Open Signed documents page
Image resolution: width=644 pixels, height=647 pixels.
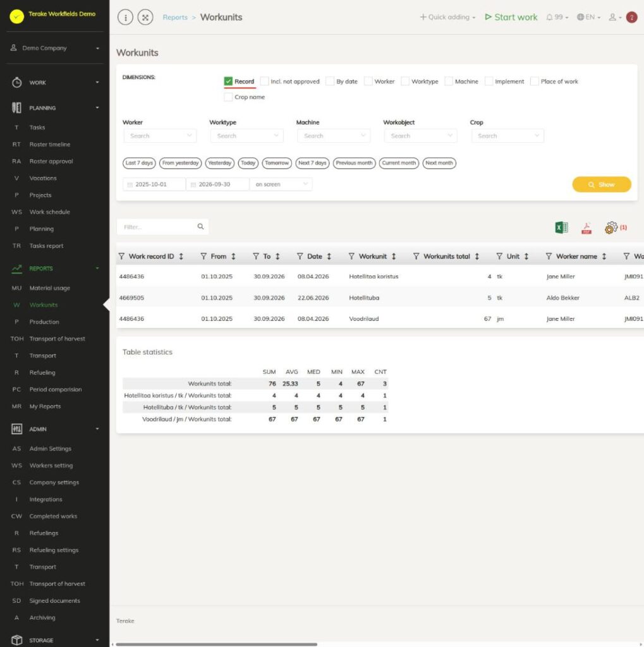point(54,601)
